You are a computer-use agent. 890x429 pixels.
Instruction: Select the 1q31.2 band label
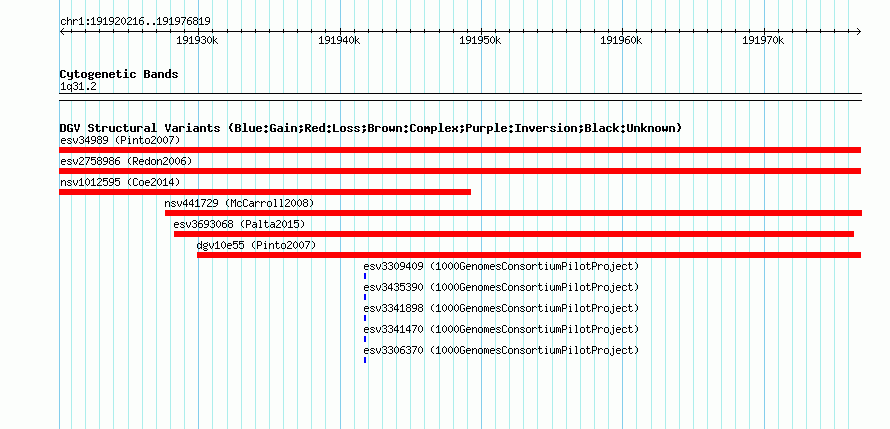click(78, 86)
